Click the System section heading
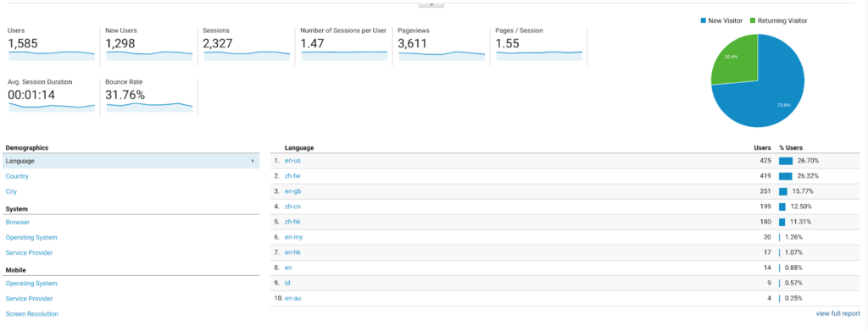The width and height of the screenshot is (868, 331). (x=17, y=209)
